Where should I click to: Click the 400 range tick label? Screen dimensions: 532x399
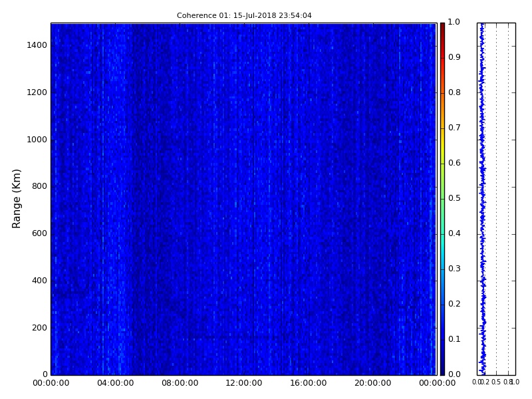click(39, 281)
